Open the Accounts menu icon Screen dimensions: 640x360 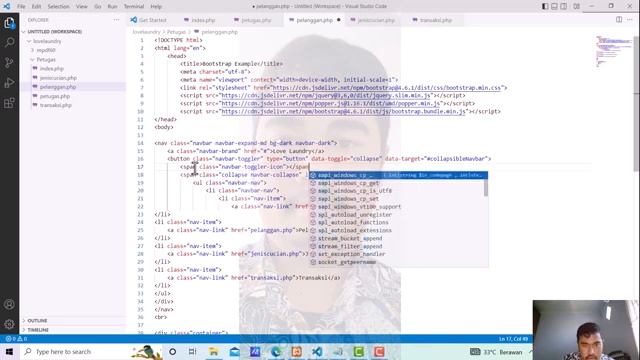9,304
